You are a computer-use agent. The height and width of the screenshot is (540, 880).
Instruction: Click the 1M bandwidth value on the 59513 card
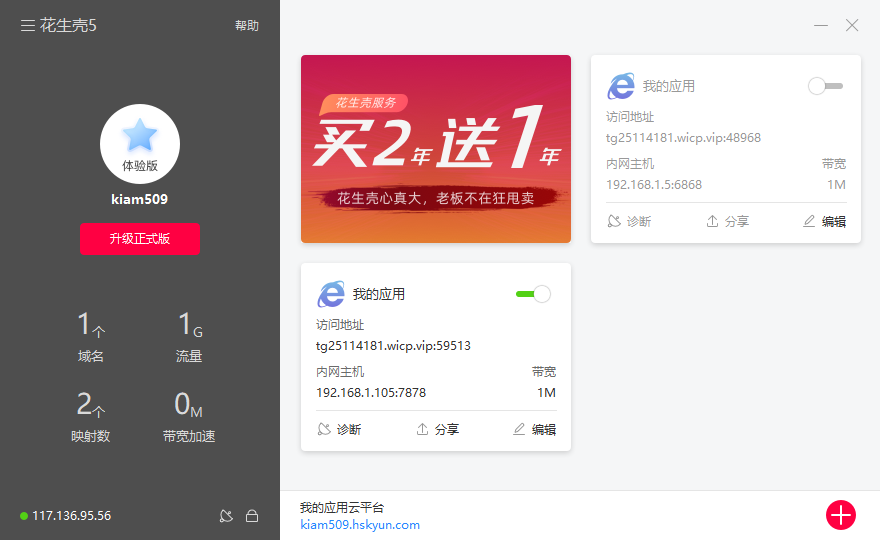(546, 393)
